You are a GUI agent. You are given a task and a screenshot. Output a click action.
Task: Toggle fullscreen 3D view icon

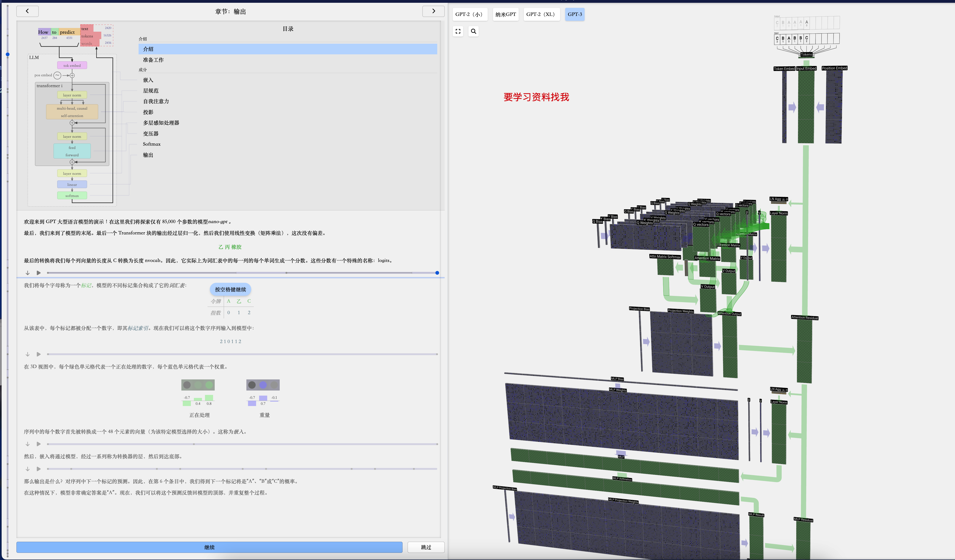pos(458,31)
